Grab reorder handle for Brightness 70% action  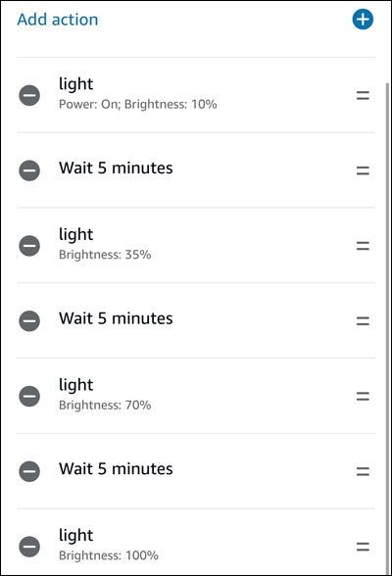pyautogui.click(x=363, y=396)
